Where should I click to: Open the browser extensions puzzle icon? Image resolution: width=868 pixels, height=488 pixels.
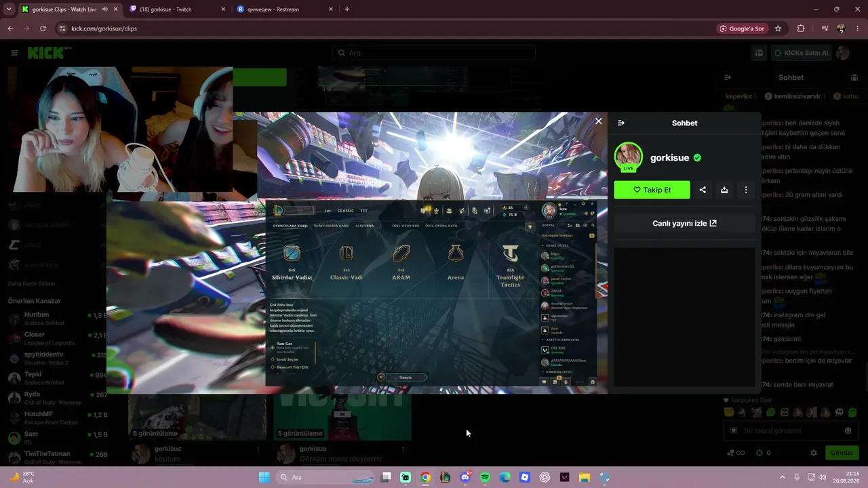click(801, 28)
